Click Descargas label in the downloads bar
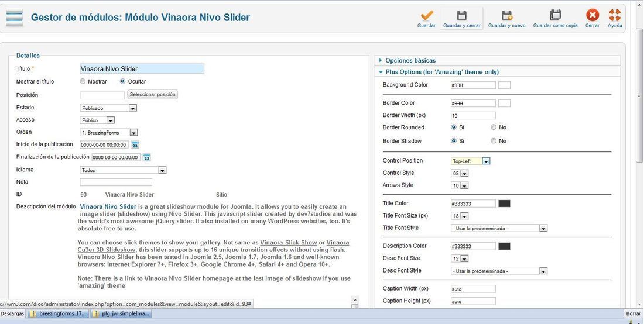Image resolution: width=644 pixels, height=324 pixels. [x=12, y=313]
